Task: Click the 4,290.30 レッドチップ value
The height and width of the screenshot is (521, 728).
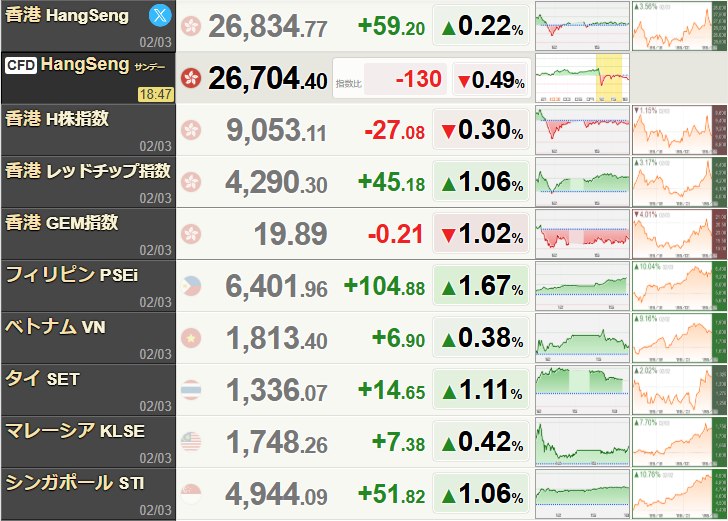Action: [276, 182]
